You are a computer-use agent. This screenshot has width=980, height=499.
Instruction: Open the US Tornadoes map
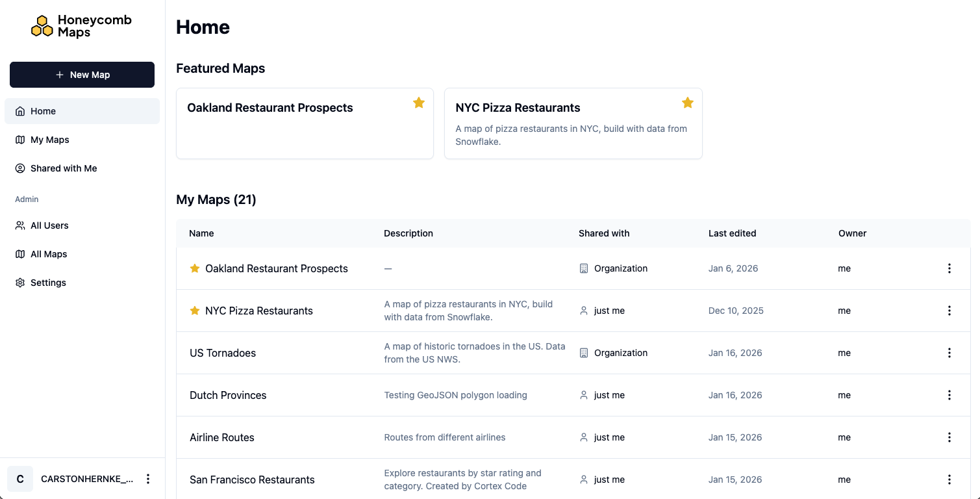223,353
